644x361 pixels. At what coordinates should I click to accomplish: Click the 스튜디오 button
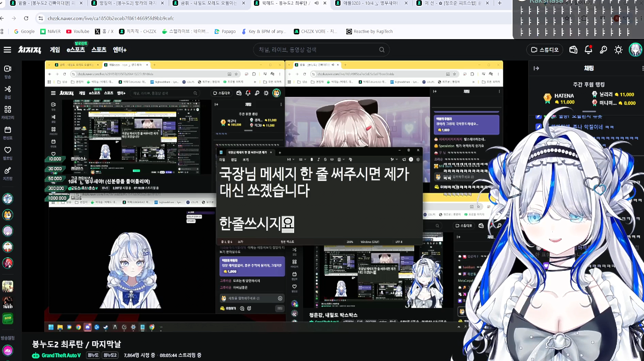pyautogui.click(x=544, y=50)
